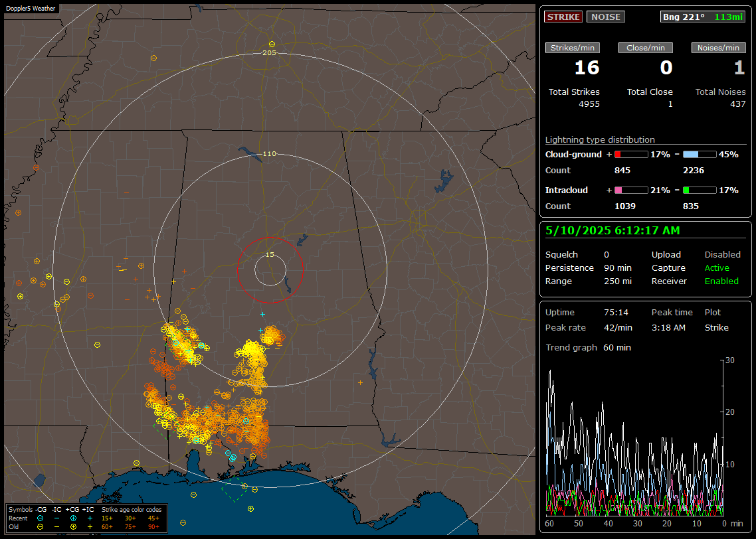Click the green 113mi distance value
756x539 pixels.
729,17
